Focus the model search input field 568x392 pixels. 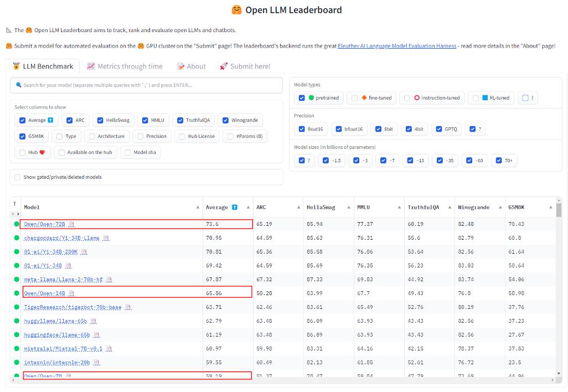[147, 85]
